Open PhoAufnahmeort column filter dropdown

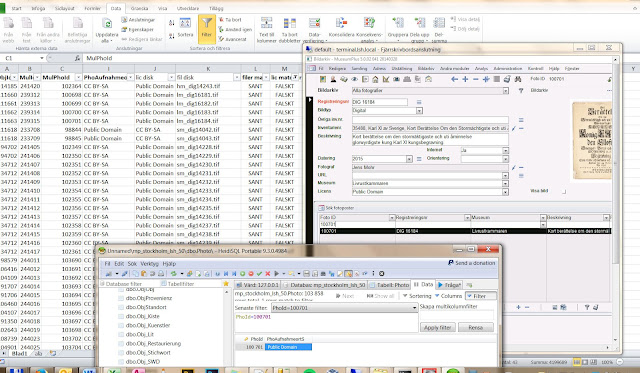pos(131,77)
